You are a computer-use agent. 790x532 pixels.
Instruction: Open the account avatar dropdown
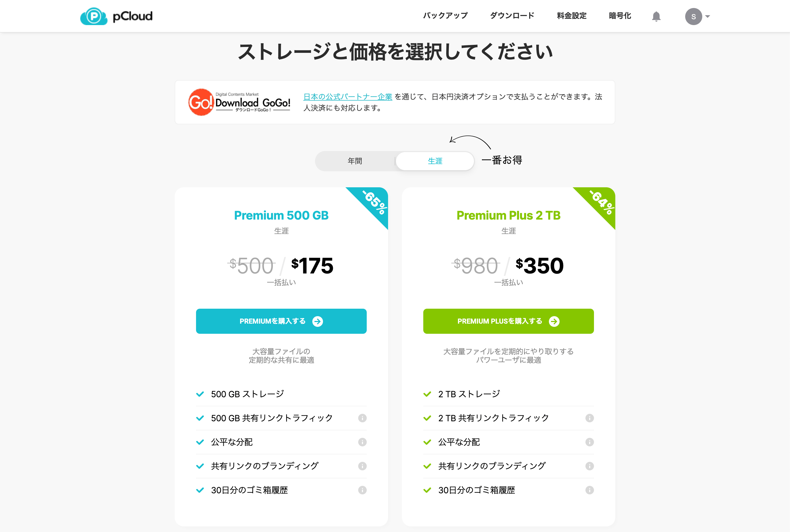click(x=694, y=16)
